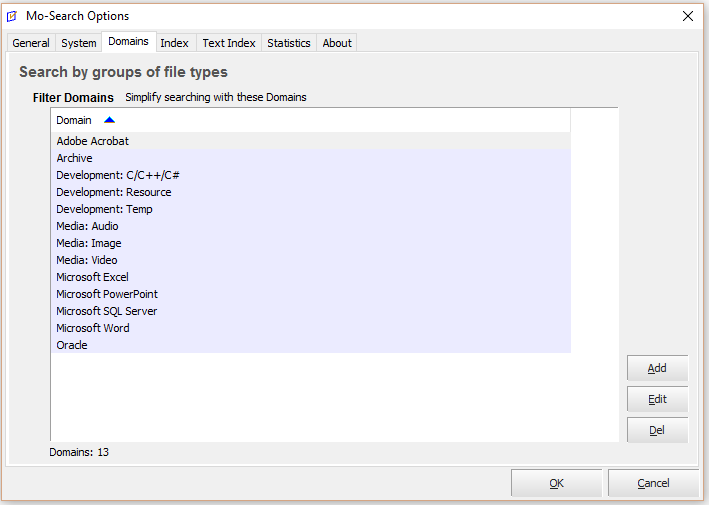Screen dimensions: 709x505
Task: Select the Microsoft PowerPoint row
Action: click(x=311, y=294)
